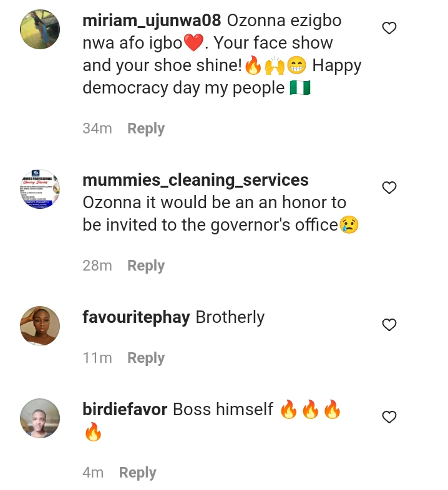
Task: Open miriam_ujunwa08's profile picture
Action: click(40, 29)
